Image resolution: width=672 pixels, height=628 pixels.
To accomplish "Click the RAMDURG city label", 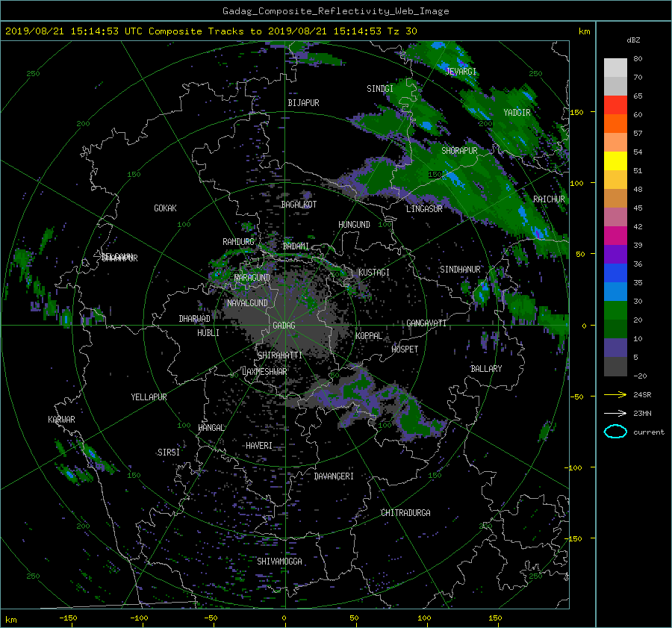I will coord(238,242).
